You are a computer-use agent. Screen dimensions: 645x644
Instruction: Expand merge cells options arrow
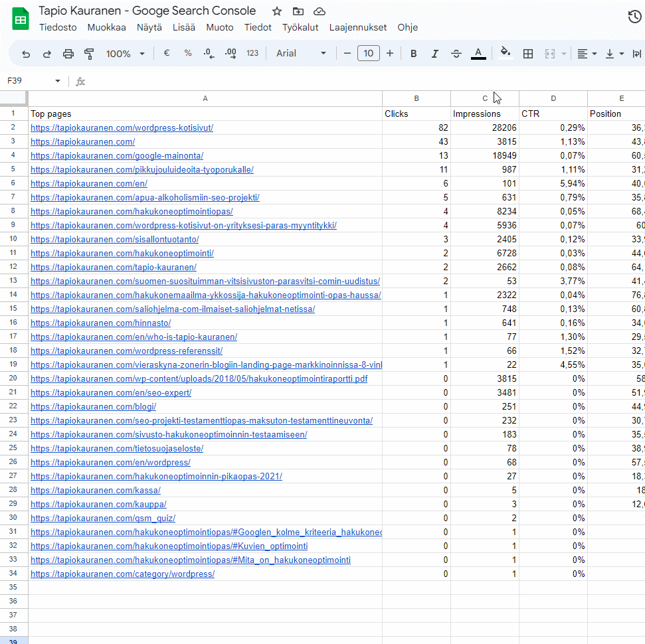pos(564,54)
